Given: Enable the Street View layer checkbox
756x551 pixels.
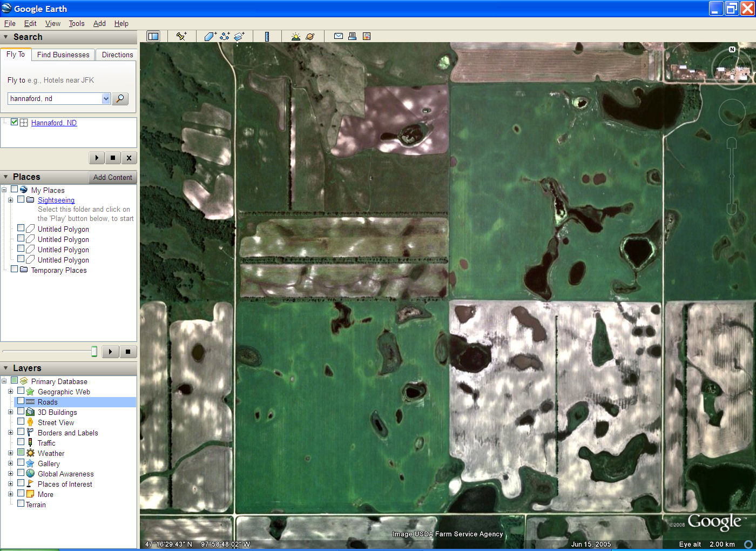Looking at the screenshot, I should [x=21, y=422].
